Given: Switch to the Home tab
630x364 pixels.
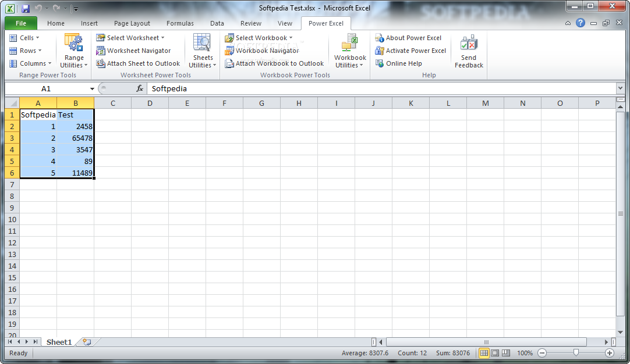Looking at the screenshot, I should click(x=56, y=23).
